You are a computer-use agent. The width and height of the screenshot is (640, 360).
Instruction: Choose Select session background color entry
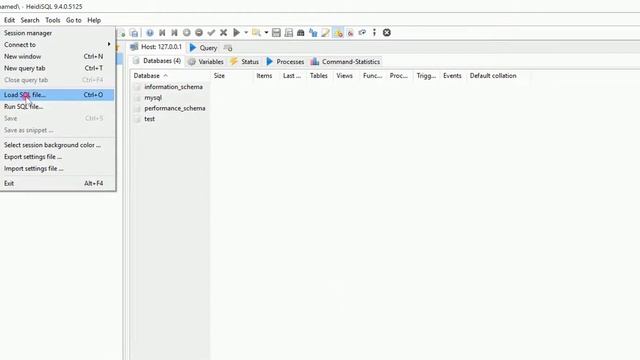(x=57, y=145)
